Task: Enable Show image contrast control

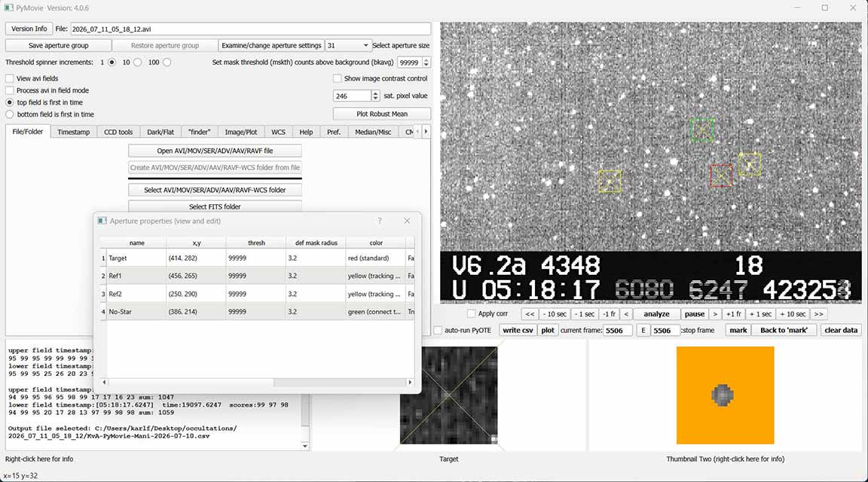Action: pos(337,78)
